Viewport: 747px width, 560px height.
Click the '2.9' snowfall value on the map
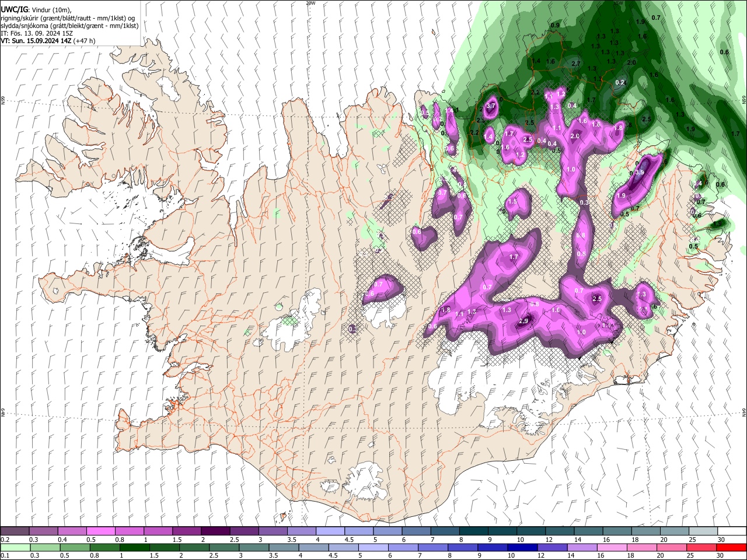tap(523, 321)
